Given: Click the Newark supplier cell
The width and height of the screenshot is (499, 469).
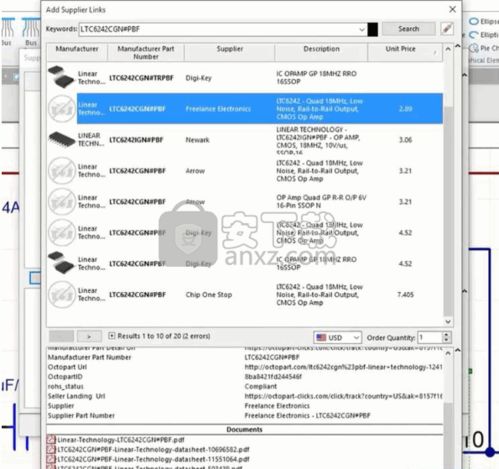Looking at the screenshot, I should 197,140.
